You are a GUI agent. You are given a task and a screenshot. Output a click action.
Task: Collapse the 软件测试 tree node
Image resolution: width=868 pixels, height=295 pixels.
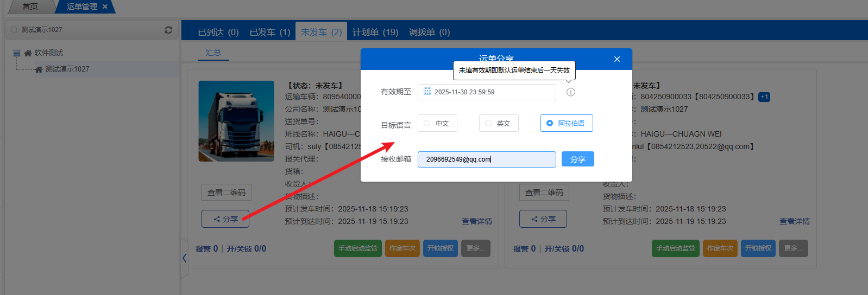17,53
